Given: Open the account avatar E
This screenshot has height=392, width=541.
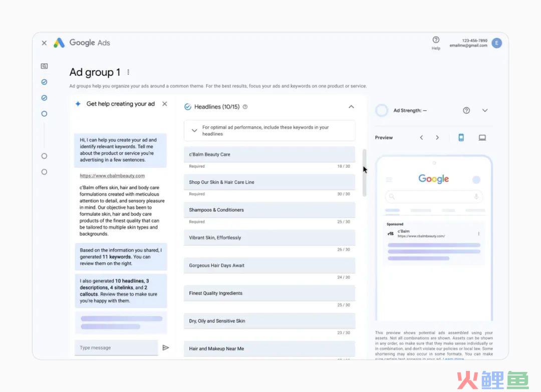Looking at the screenshot, I should click(x=496, y=43).
